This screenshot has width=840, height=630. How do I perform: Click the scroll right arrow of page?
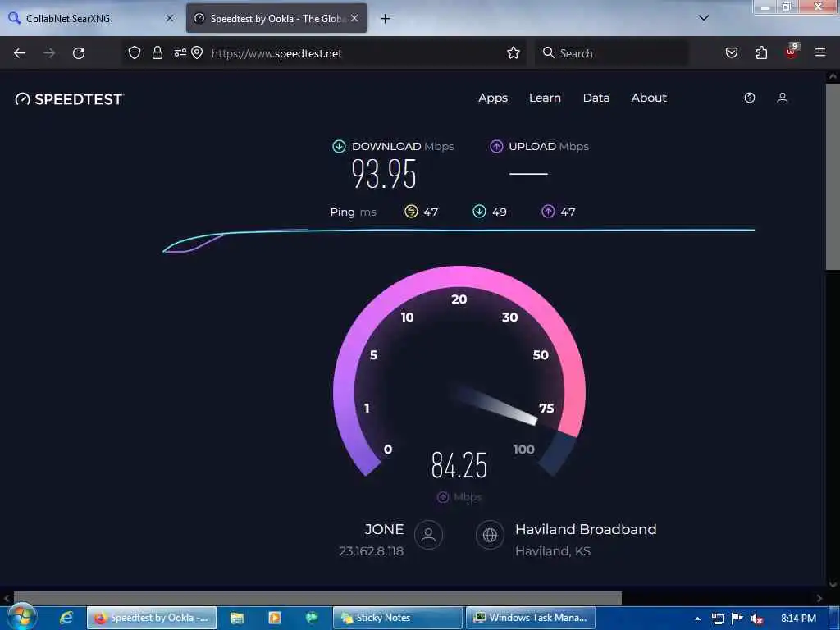click(x=819, y=598)
